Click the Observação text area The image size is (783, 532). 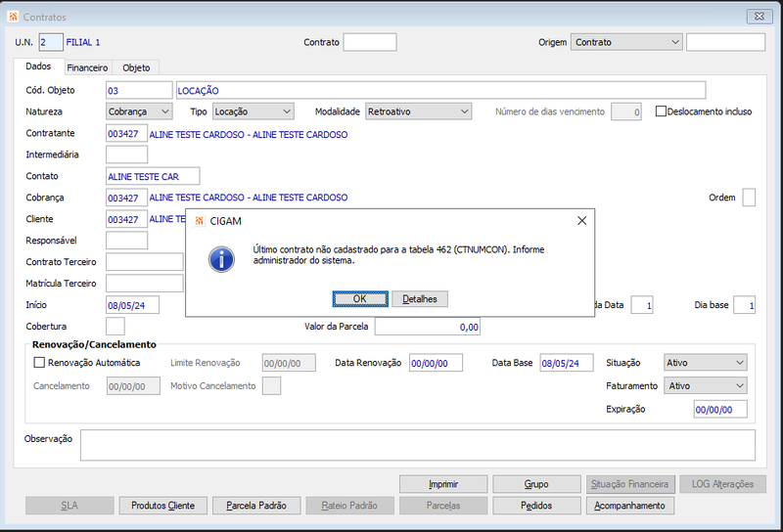click(418, 445)
